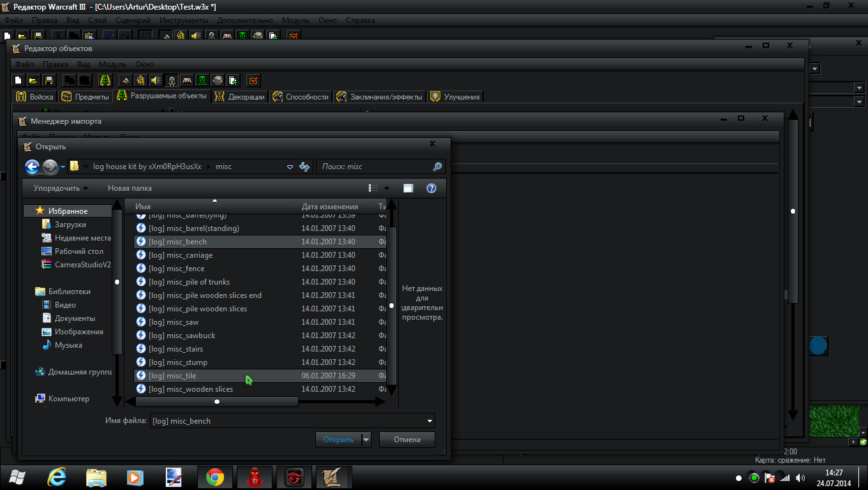Open 'Модуль' menu in Object Editor window
868x490 pixels.
pyautogui.click(x=112, y=64)
